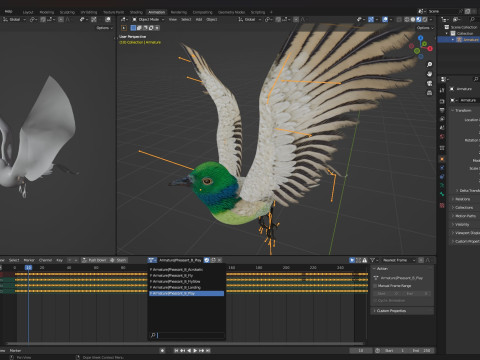Open left viewport Global orientation dropdown
The height and width of the screenshot is (360, 480).
pos(15,20)
